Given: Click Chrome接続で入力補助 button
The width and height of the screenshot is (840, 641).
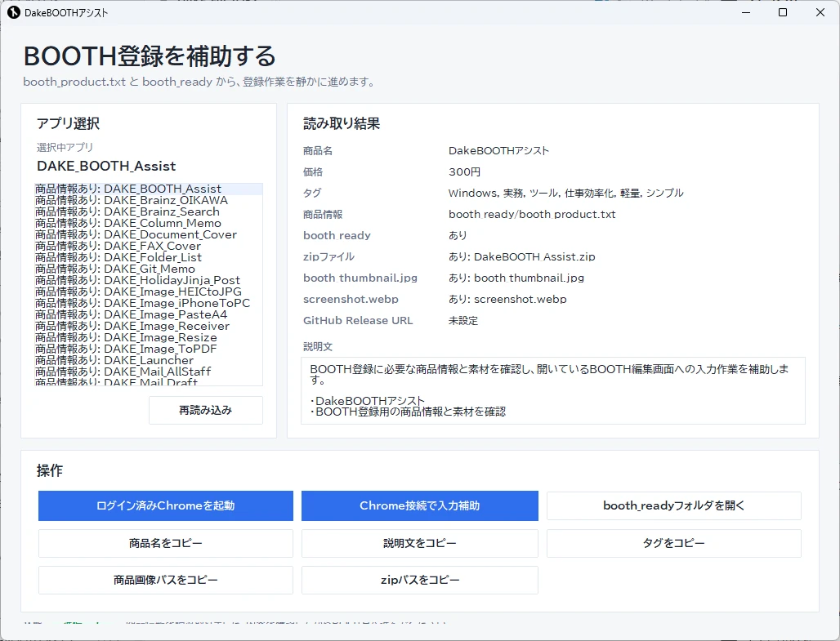Looking at the screenshot, I should pos(419,505).
